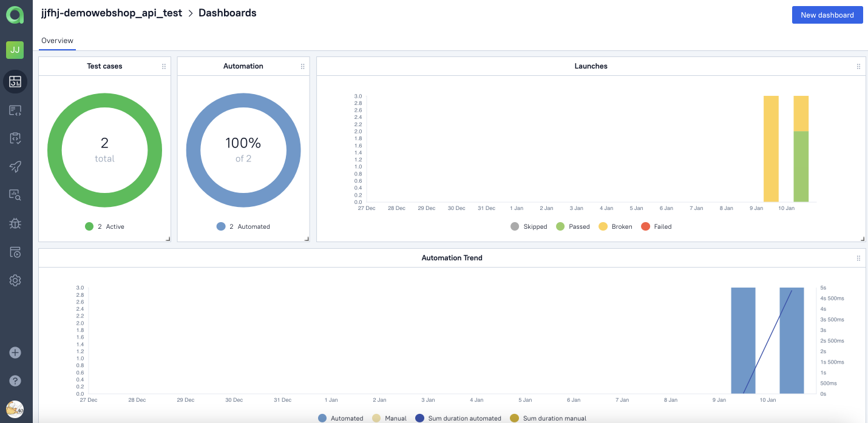Viewport: 868px width, 423px height.
Task: Open the JJ project avatar
Action: 15,50
